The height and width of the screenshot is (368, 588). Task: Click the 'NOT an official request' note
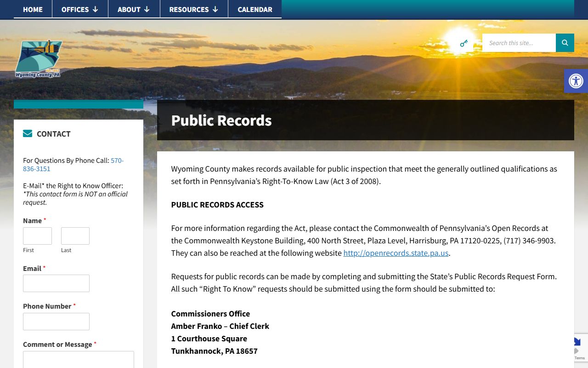(75, 198)
